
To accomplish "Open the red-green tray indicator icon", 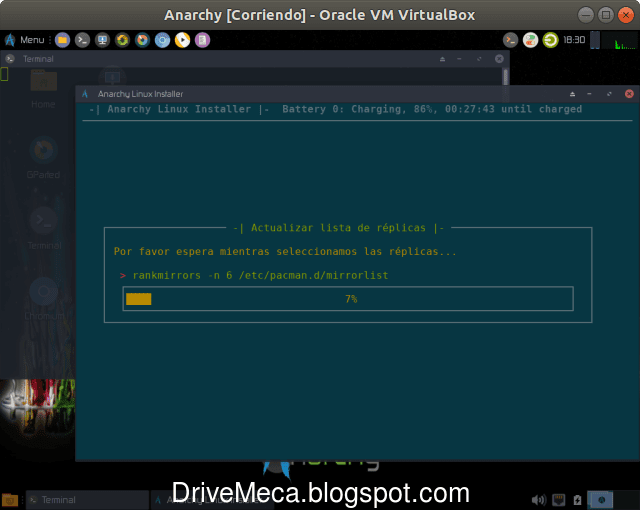I will 531,40.
